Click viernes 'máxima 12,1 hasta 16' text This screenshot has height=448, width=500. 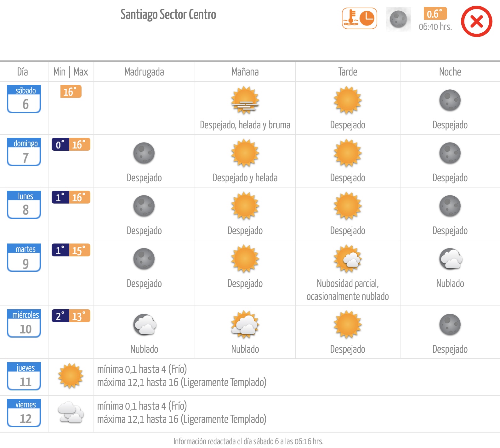point(138,419)
